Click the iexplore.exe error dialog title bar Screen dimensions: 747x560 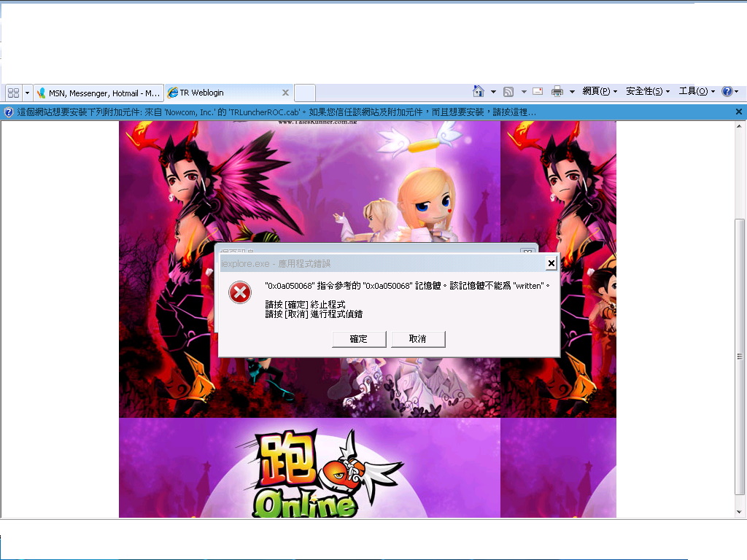click(x=381, y=263)
